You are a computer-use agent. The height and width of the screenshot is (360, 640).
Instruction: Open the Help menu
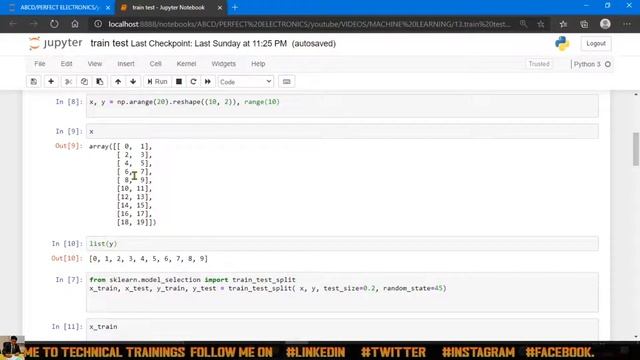258,64
